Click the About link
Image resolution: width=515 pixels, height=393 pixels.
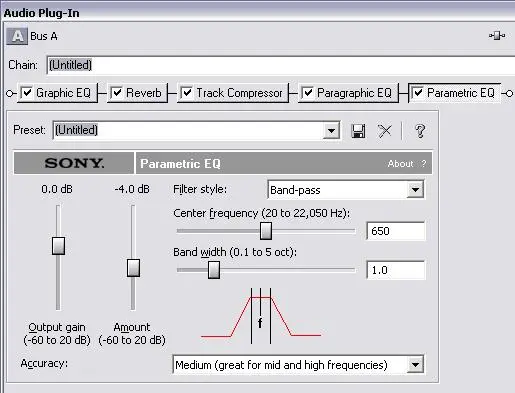pyautogui.click(x=400, y=164)
